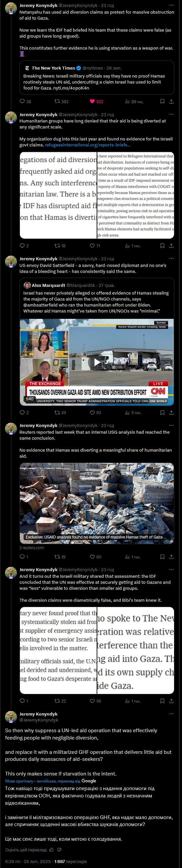This screenshot has height=868, width=182.
Task: Open more options on the David Satterfield tweet
Action: point(171,259)
